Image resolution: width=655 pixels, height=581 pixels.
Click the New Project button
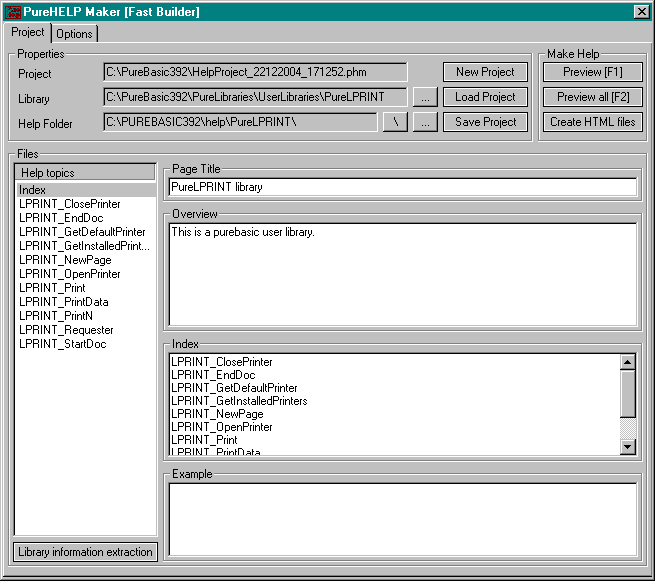tap(485, 72)
